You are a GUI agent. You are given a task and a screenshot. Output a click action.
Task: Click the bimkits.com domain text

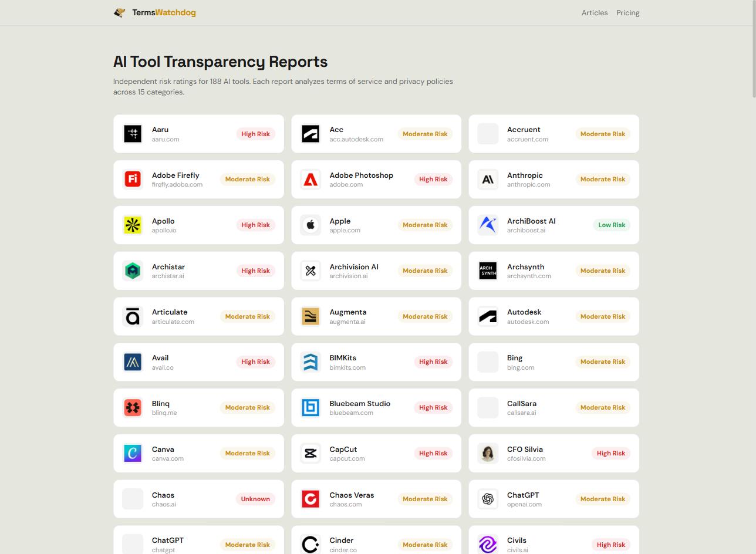pyautogui.click(x=347, y=367)
